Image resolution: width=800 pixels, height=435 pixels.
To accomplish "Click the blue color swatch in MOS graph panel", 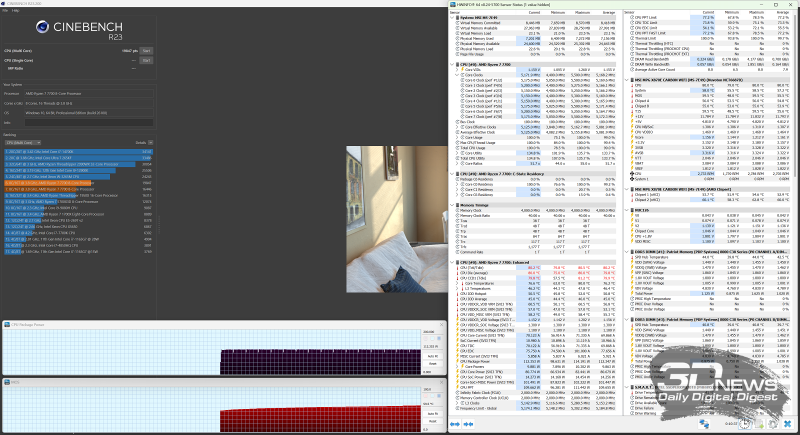I will click(439, 396).
